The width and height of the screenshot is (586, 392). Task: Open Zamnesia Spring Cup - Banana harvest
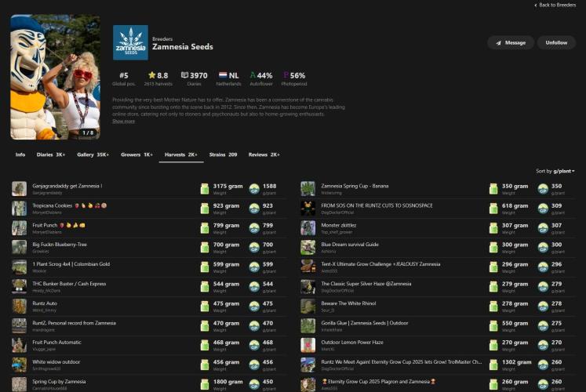[355, 186]
